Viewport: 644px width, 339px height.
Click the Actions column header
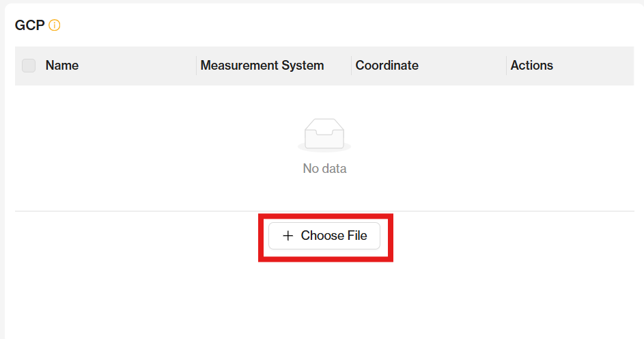point(531,66)
